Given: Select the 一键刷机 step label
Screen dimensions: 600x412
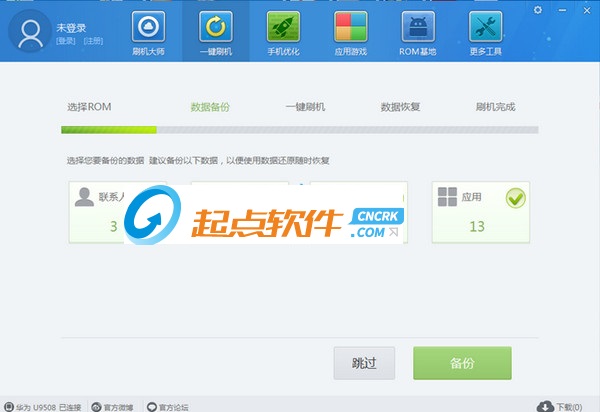Looking at the screenshot, I should pyautogui.click(x=305, y=107).
